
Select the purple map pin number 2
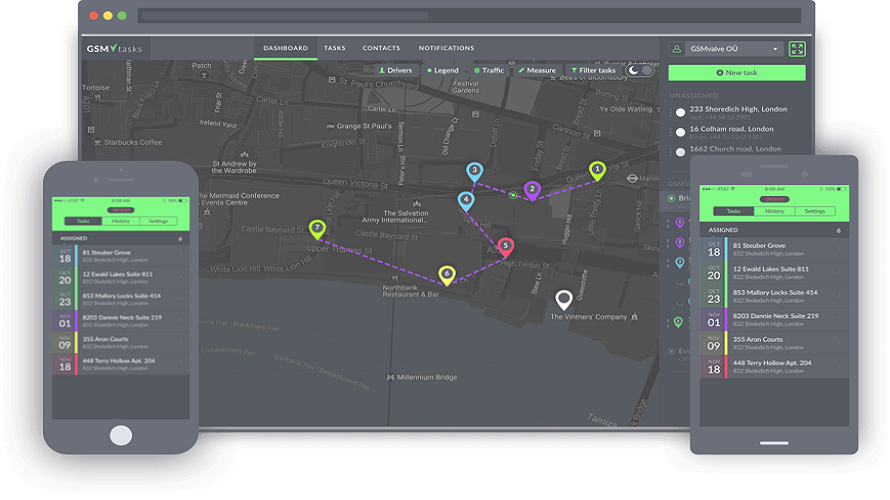tap(532, 190)
